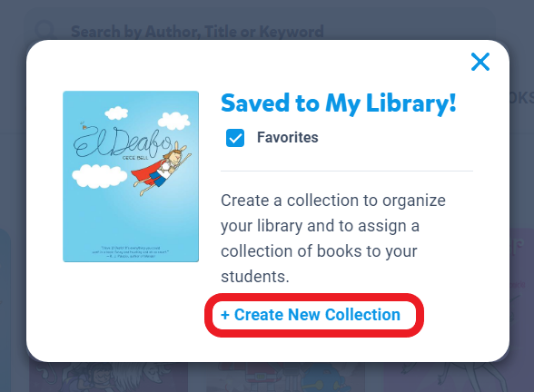Click the Saved to My Library heading
Screen dimensions: 534x392
(339, 103)
